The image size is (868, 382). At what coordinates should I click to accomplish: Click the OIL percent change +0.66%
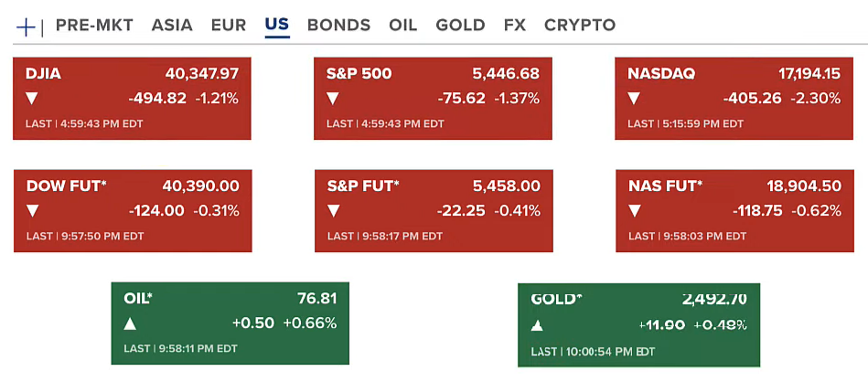tap(309, 324)
